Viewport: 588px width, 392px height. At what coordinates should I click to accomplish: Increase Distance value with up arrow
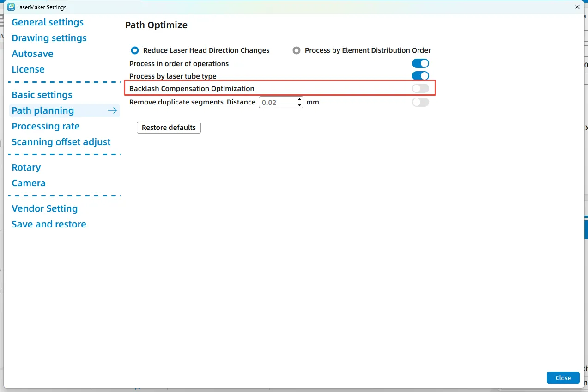click(x=300, y=99)
